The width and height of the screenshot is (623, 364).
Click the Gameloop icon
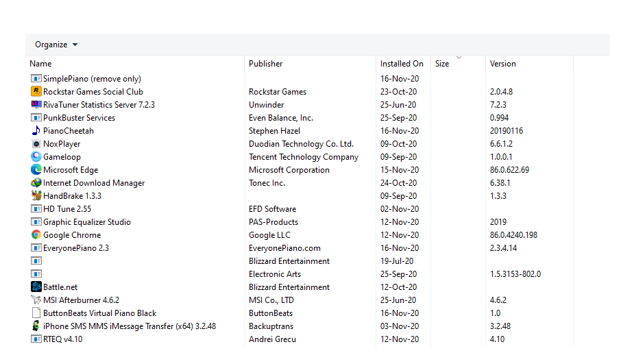coord(36,156)
